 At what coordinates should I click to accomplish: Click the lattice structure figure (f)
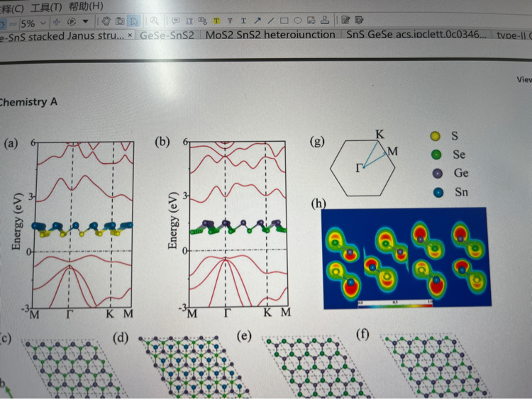[436, 366]
